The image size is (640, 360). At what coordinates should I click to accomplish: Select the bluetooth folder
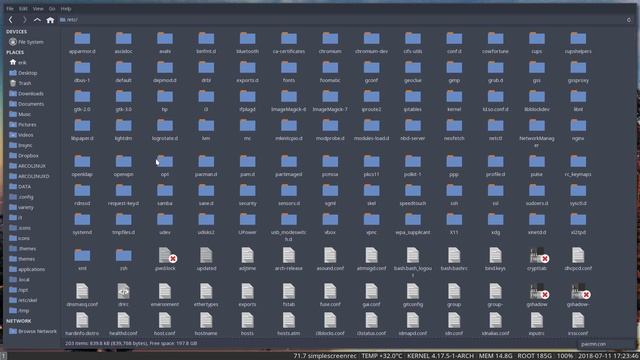coord(247,43)
